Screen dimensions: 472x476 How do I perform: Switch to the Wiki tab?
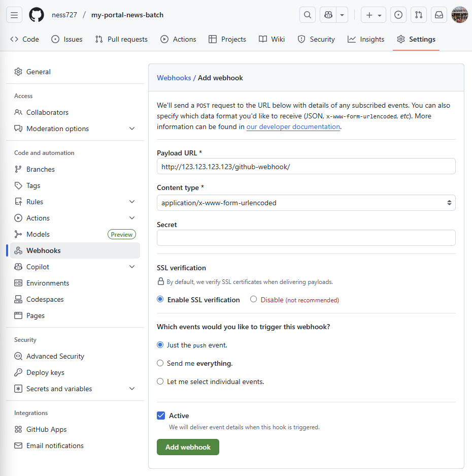[272, 39]
